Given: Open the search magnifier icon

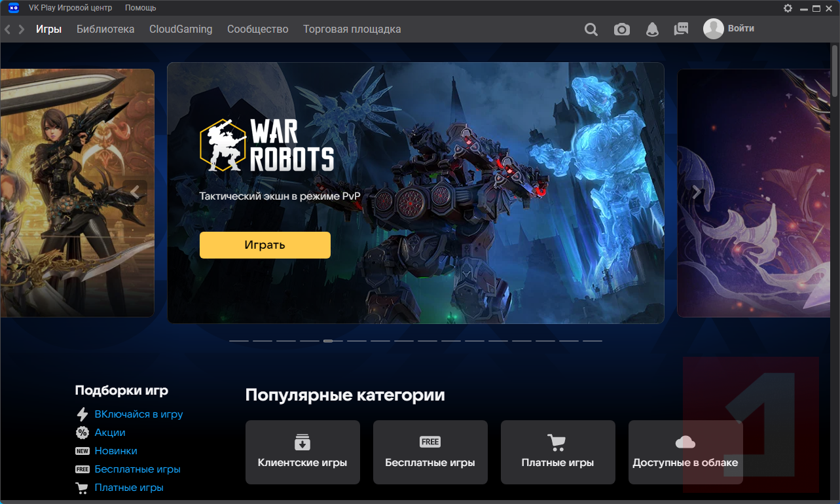Looking at the screenshot, I should coord(591,29).
